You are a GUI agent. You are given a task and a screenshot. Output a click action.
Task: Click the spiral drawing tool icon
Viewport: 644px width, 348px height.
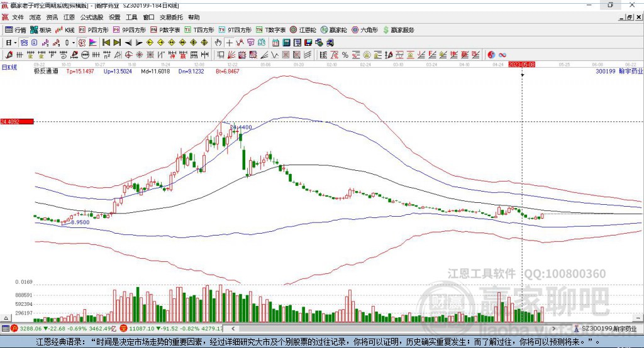point(64,55)
